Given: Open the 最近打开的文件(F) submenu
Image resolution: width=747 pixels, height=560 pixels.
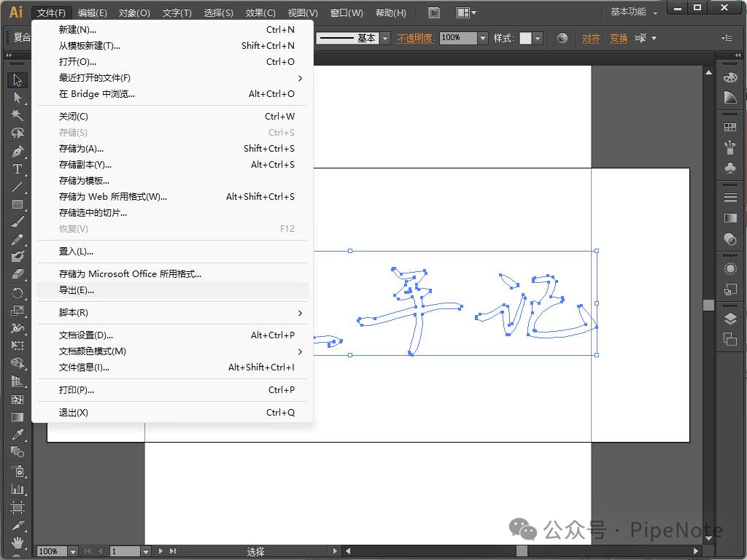Looking at the screenshot, I should (172, 78).
